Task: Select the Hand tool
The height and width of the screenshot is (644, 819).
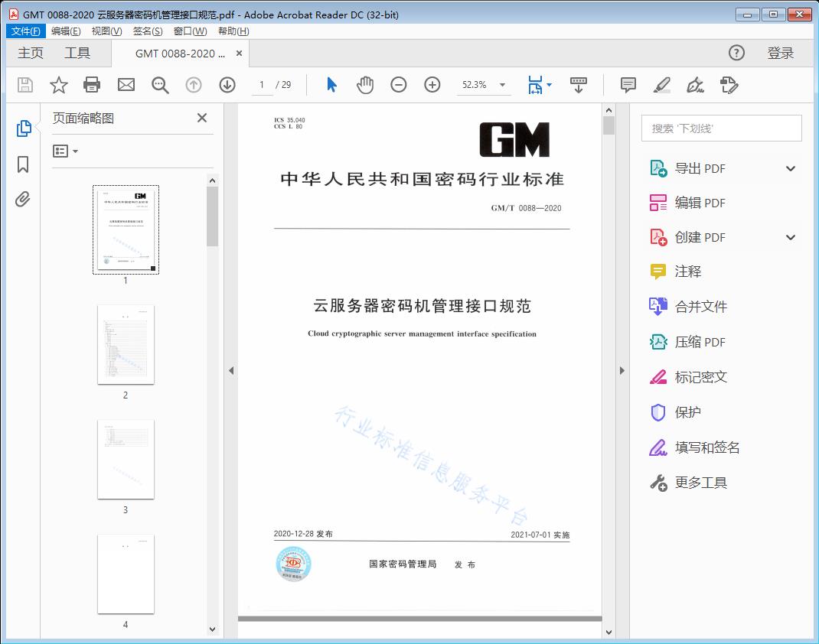Action: coord(365,85)
